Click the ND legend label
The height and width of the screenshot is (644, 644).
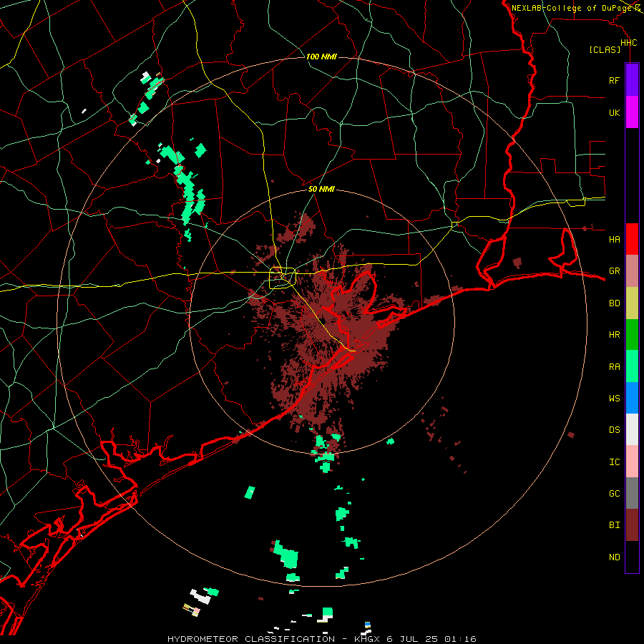(614, 557)
